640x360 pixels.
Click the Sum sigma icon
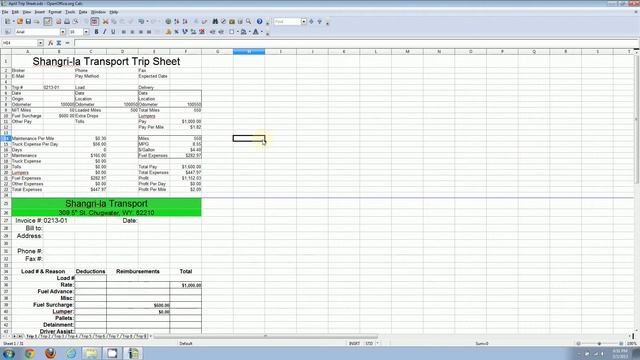tap(59, 43)
